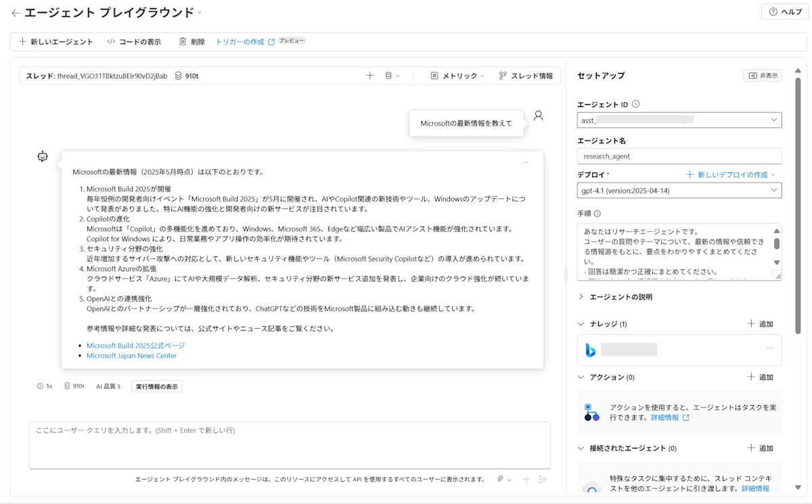812x504 pixels.
Task: Open ヘルプ help button
Action: tap(785, 12)
